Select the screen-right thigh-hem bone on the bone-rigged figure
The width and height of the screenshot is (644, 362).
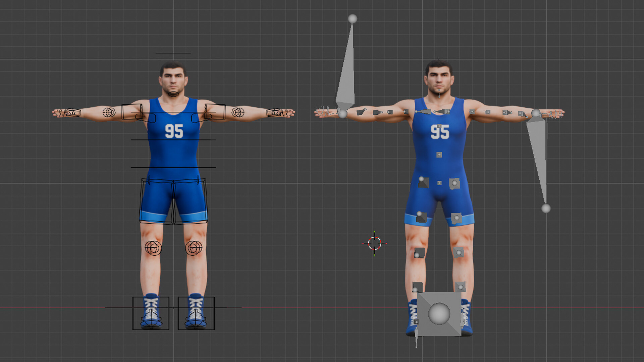pyautogui.click(x=456, y=218)
